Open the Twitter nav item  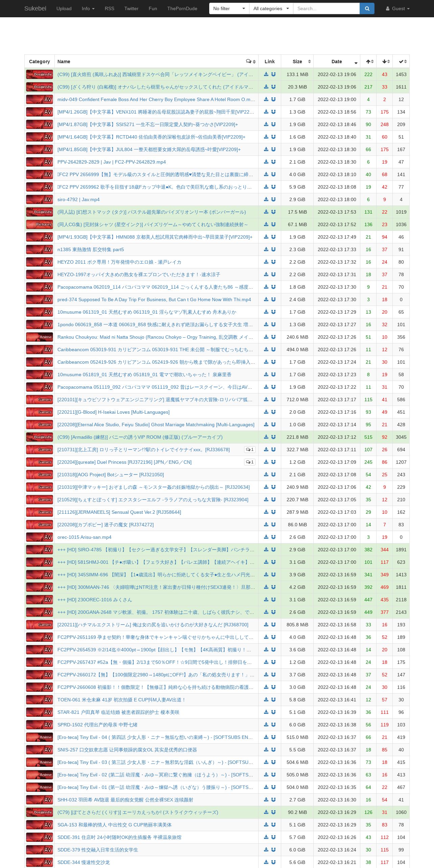(131, 8)
